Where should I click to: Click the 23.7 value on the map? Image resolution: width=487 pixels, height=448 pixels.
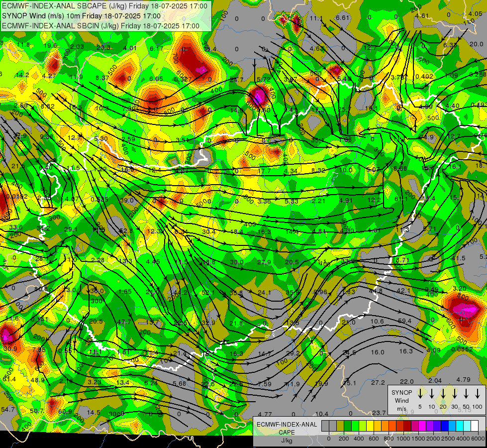coord(379,413)
